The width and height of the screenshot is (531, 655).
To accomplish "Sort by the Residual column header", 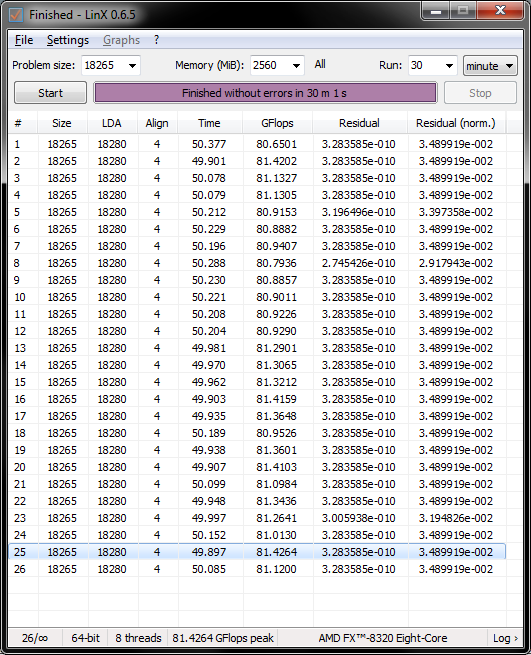I will tap(359, 123).
